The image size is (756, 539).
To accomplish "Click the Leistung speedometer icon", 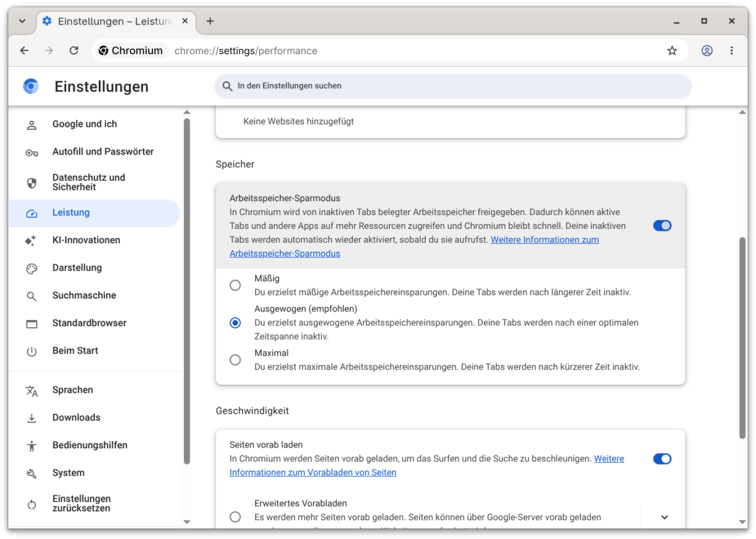I will click(31, 213).
